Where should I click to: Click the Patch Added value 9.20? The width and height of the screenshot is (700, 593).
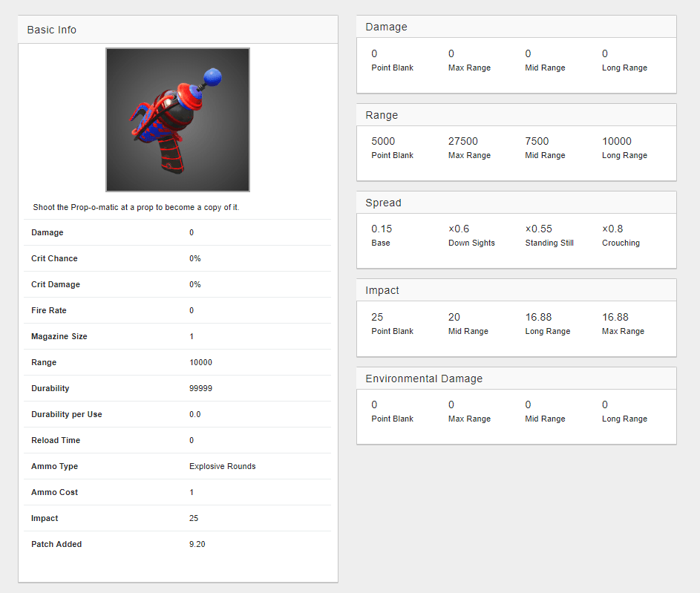tap(197, 544)
